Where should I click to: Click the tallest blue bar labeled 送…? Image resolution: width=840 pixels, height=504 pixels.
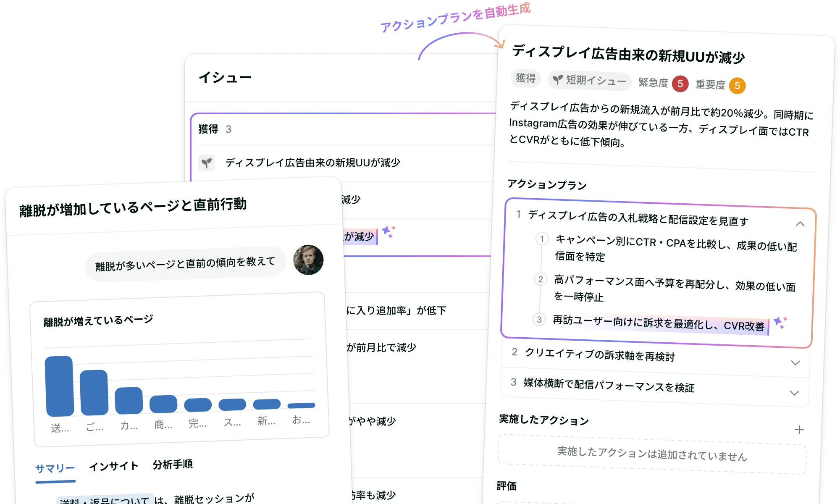(x=59, y=386)
